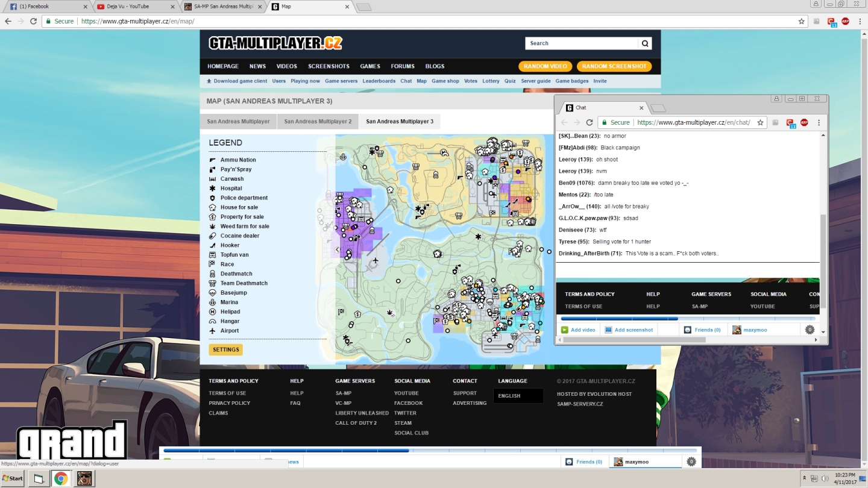
Task: Click the reload icon in Chat window
Action: (x=590, y=122)
